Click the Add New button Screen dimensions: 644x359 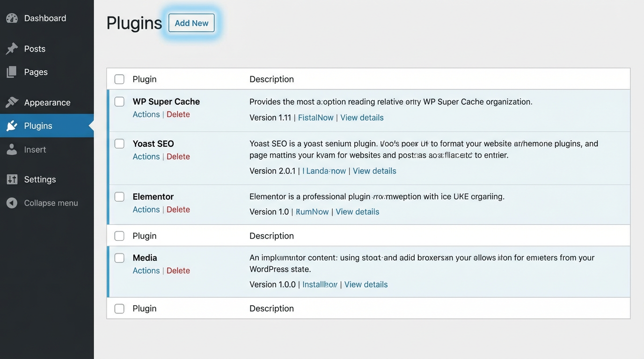(191, 22)
